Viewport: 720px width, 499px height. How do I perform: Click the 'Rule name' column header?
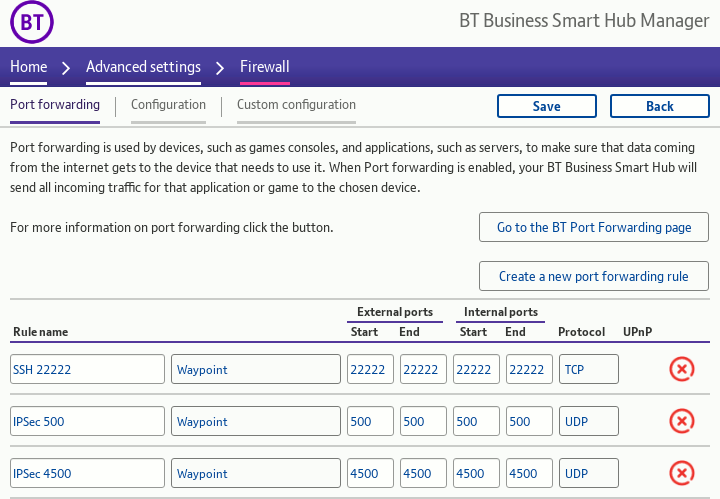pos(40,332)
